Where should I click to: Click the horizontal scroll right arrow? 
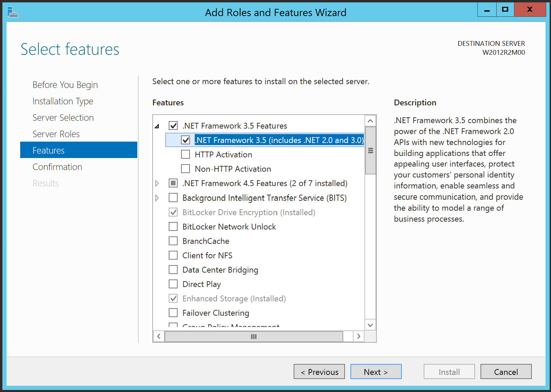tap(358, 336)
